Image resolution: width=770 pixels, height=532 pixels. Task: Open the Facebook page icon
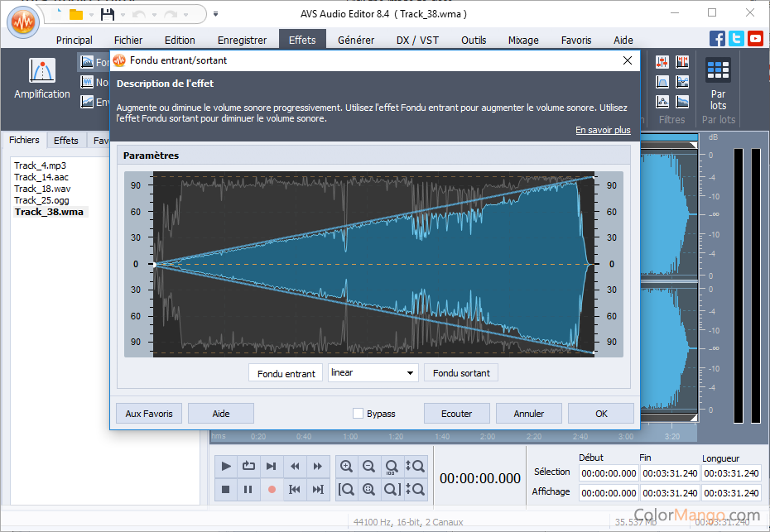click(718, 39)
